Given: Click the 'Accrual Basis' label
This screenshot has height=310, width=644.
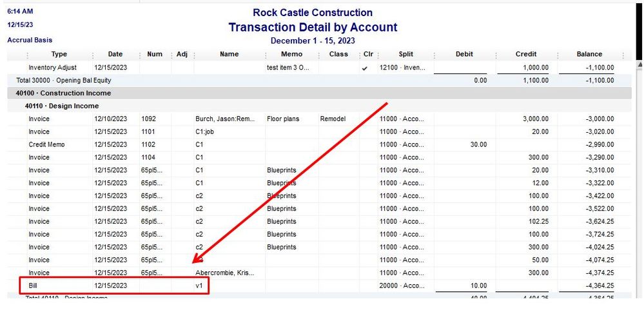Looking at the screenshot, I should (x=30, y=40).
